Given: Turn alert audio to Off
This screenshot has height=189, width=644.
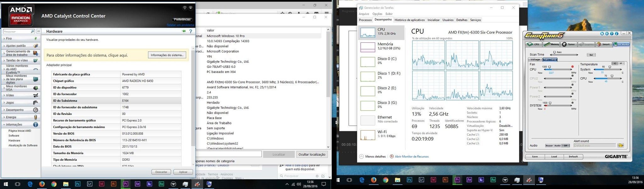Looking at the screenshot, I should pos(566,146).
